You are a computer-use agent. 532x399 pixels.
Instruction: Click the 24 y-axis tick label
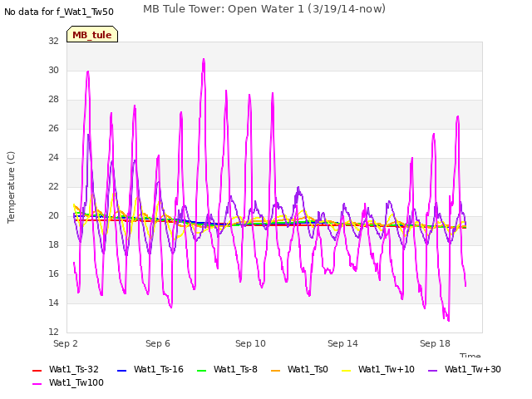(53, 158)
